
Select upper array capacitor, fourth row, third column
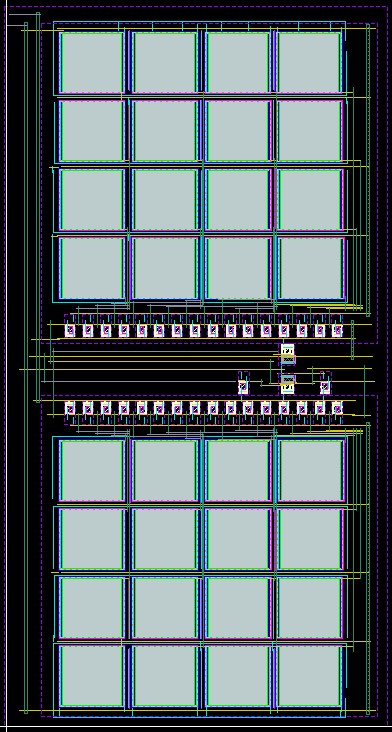pos(238,268)
